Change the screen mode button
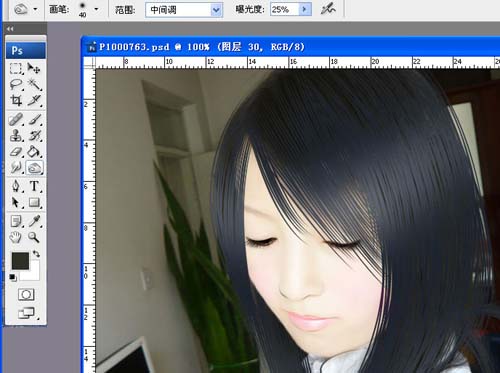 [x=27, y=313]
